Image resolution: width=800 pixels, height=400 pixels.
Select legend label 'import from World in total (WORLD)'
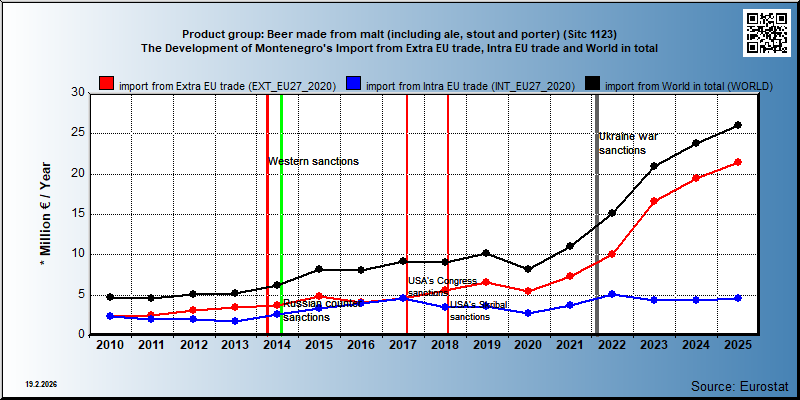point(689,86)
